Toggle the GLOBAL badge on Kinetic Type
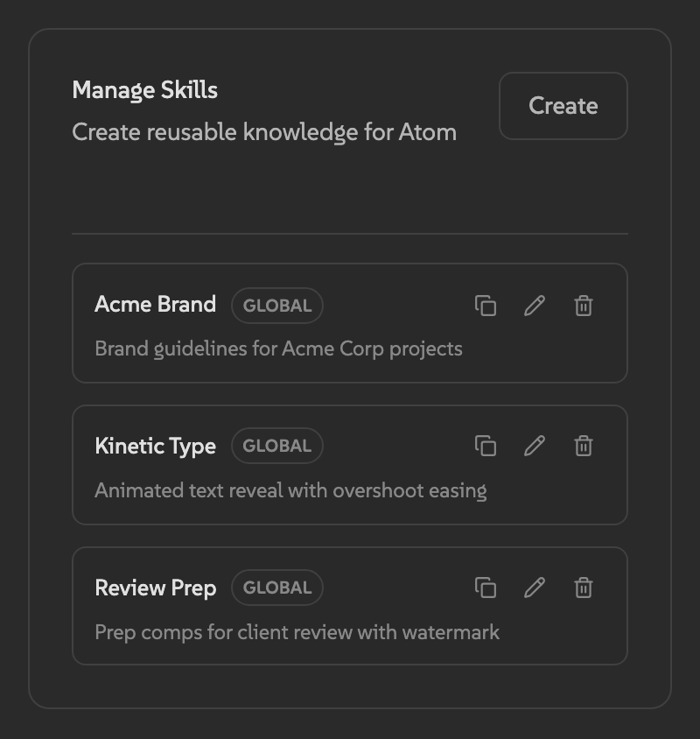 click(x=277, y=446)
